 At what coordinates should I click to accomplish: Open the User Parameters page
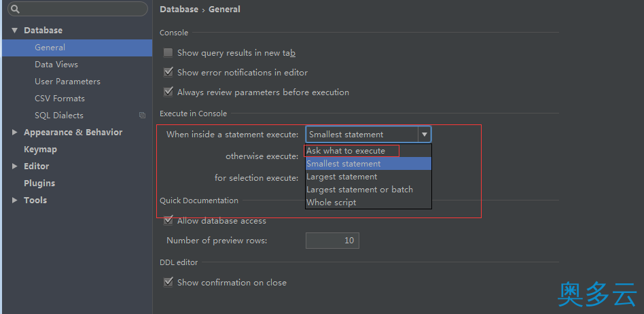[67, 82]
